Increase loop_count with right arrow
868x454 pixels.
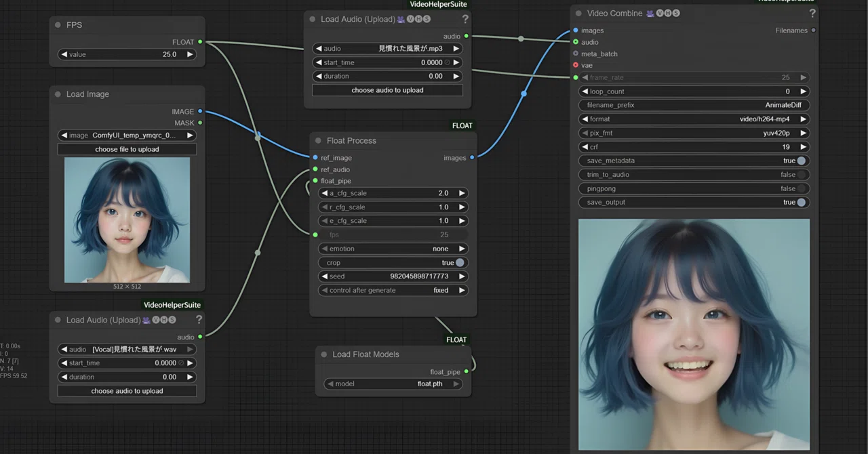(x=804, y=91)
